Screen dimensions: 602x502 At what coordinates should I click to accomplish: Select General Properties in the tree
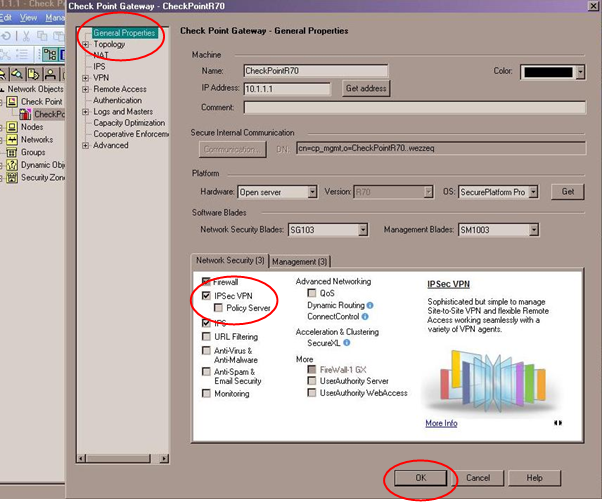click(124, 33)
